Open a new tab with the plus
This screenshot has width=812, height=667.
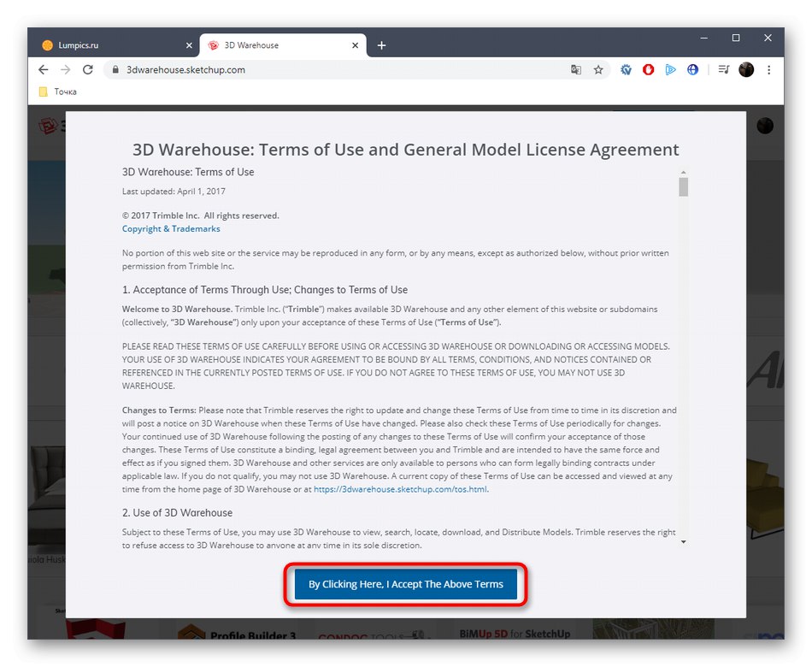[x=382, y=45]
